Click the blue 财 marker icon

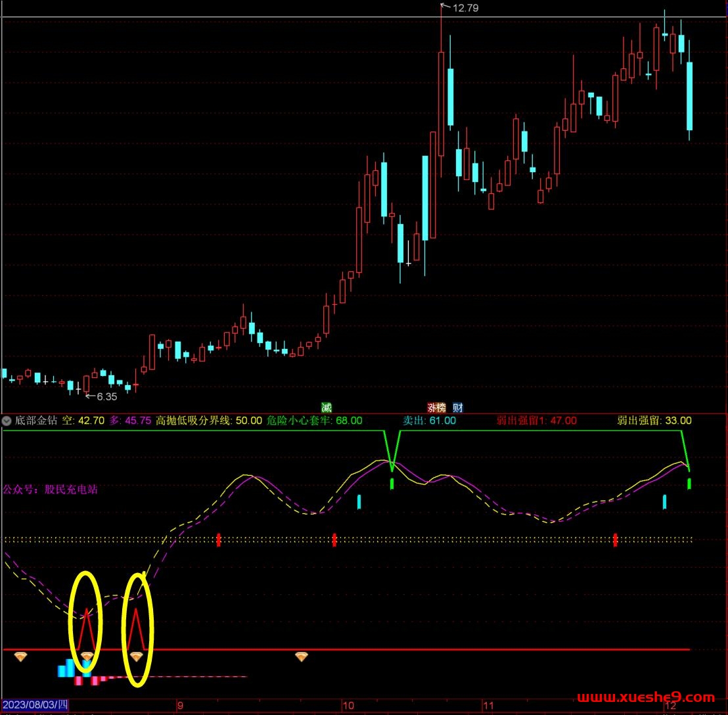tap(458, 407)
